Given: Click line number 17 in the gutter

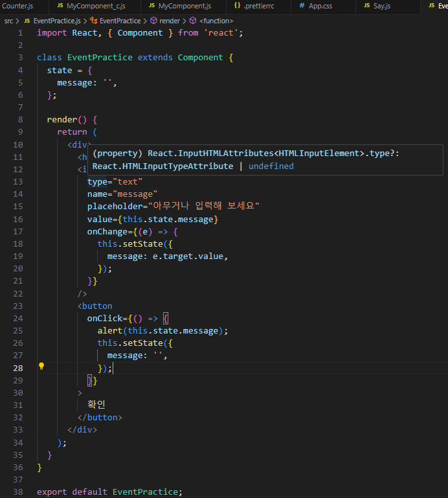Looking at the screenshot, I should (x=17, y=232).
